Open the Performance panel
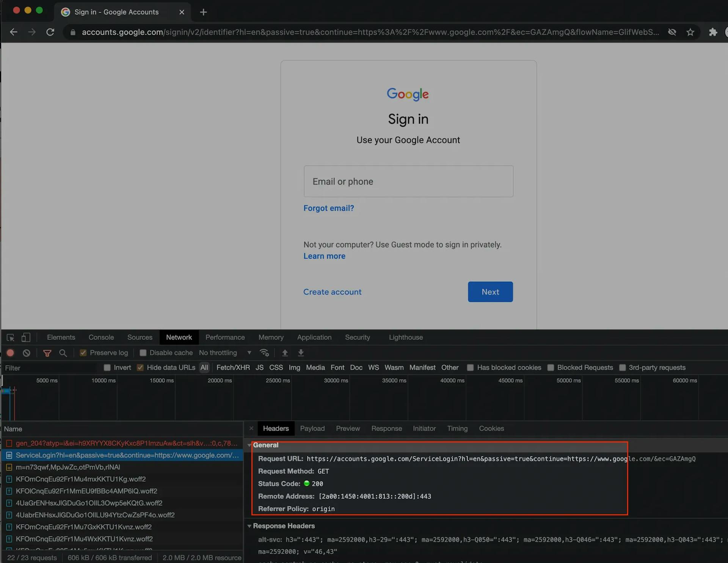The height and width of the screenshot is (563, 728). pos(225,337)
